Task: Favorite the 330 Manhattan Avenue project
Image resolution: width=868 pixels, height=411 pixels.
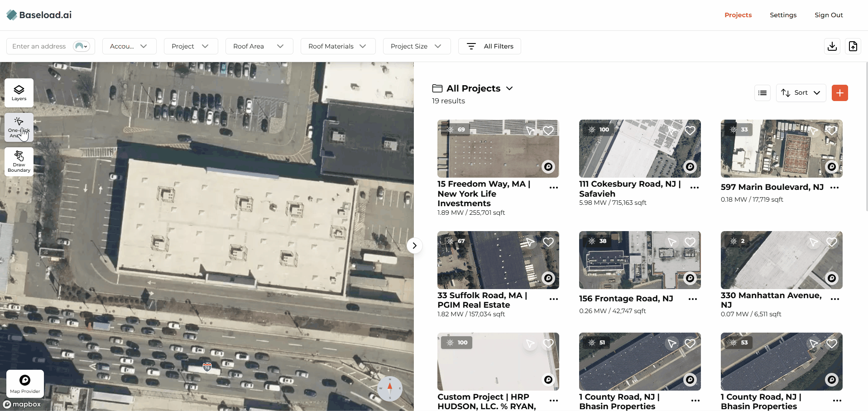Action: [832, 242]
